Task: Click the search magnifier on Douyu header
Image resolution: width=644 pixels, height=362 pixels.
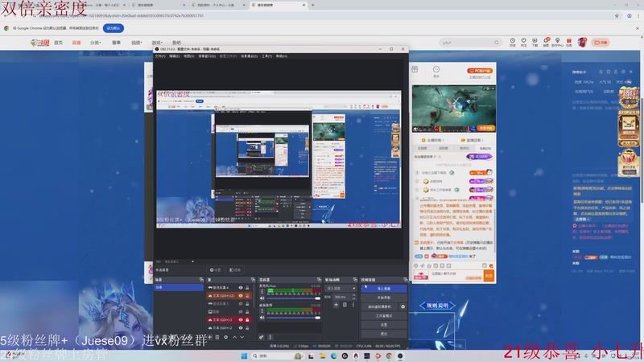Action: pos(497,43)
